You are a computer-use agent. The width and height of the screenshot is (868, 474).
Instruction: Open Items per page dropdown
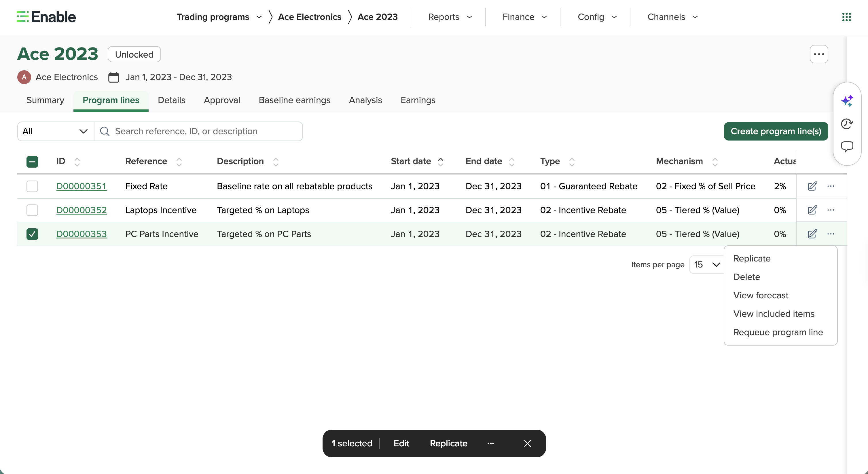(707, 264)
